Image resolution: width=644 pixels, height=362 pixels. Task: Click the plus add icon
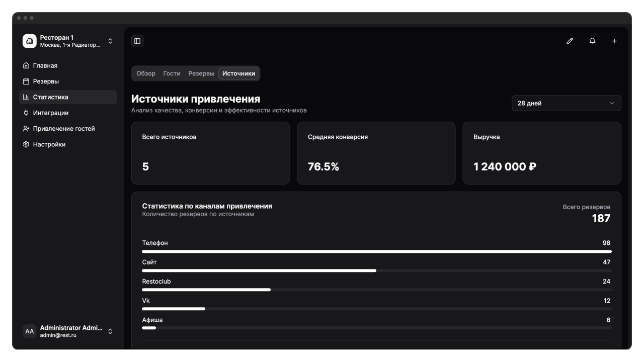614,41
